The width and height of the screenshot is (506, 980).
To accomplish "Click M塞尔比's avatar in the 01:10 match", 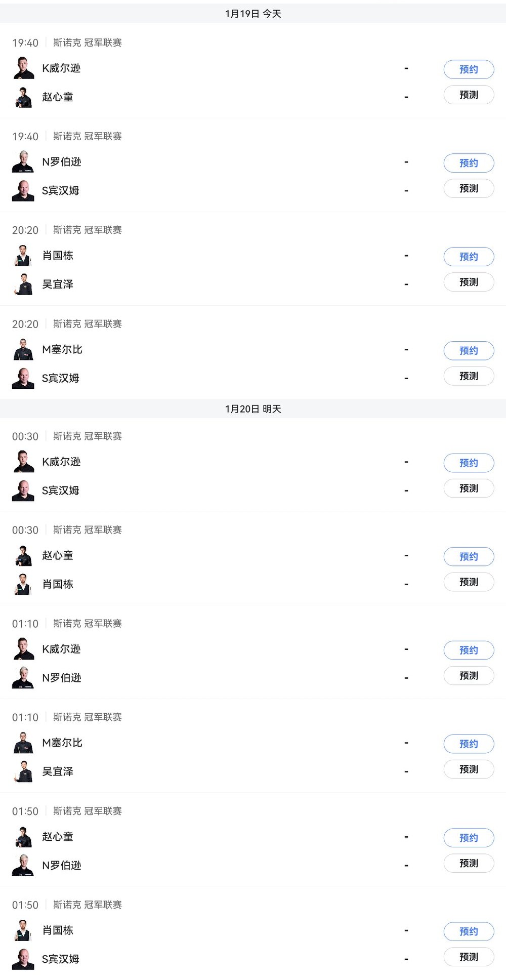I will pos(23,743).
